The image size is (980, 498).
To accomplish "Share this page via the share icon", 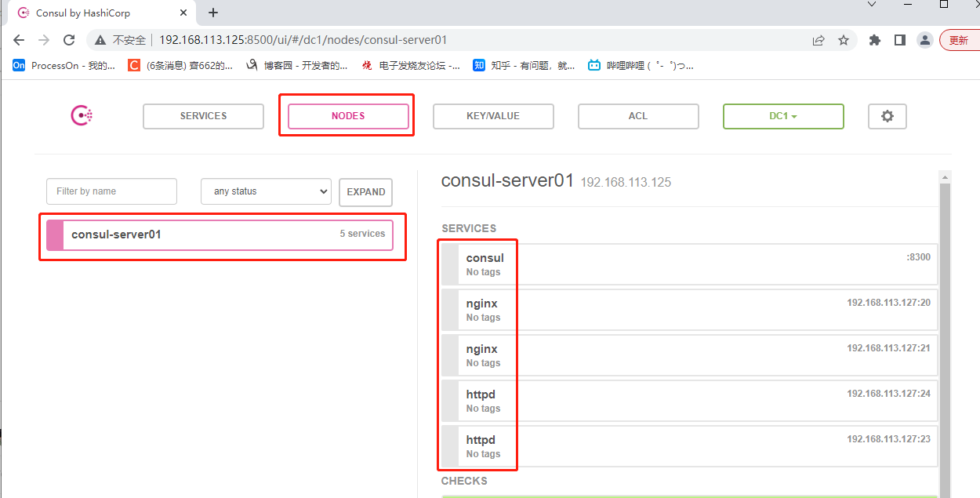I will pyautogui.click(x=818, y=40).
